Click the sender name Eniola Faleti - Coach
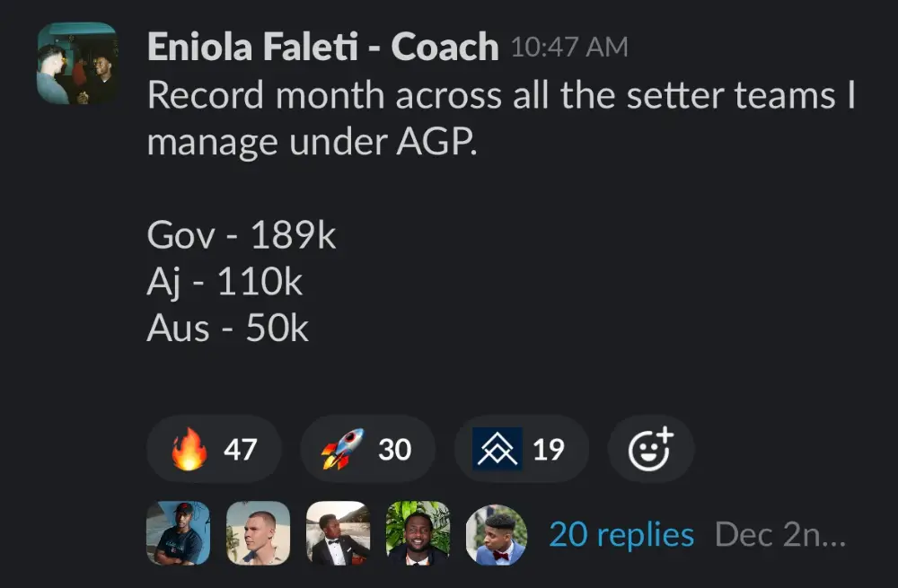Image resolution: width=898 pixels, height=588 pixels. click(x=322, y=48)
